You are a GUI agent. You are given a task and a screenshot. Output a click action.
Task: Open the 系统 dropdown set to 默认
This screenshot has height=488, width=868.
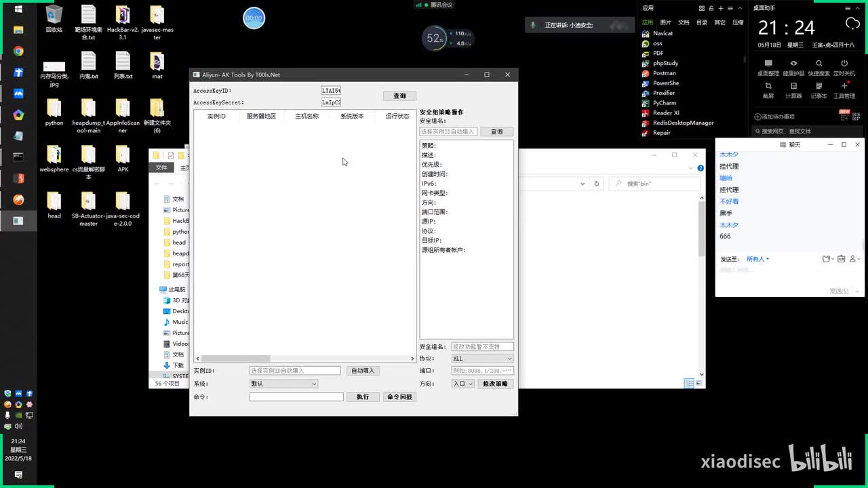coord(283,384)
